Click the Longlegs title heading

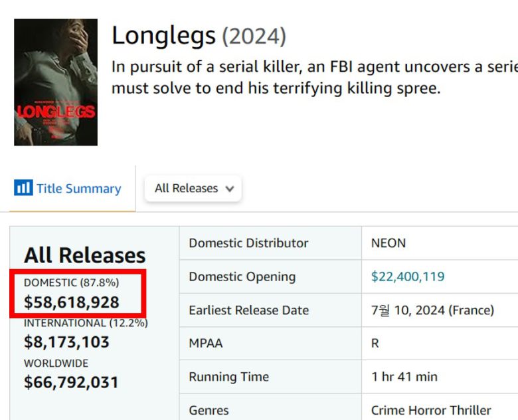[x=163, y=35]
